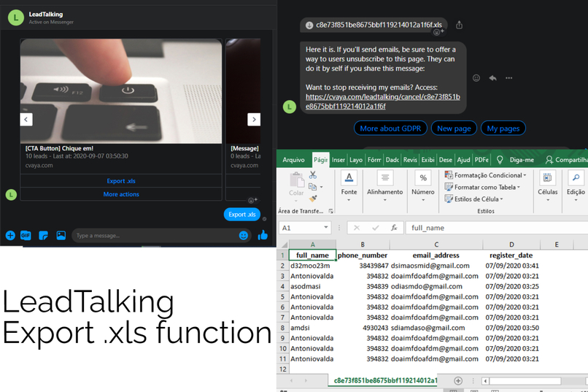The image size is (588, 392).
Task: Open the cvaya.com cancel link
Action: 382,101
